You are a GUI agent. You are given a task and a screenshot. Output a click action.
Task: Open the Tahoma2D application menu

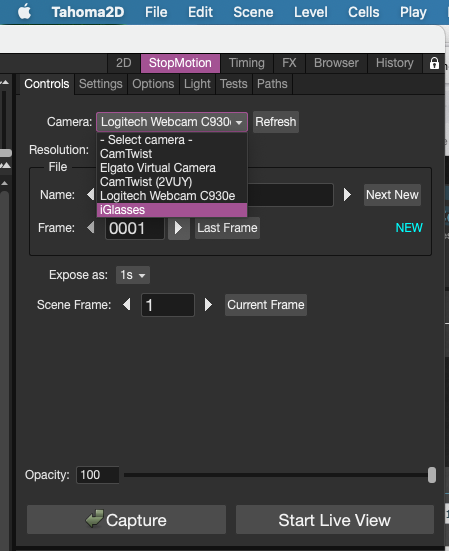point(88,12)
